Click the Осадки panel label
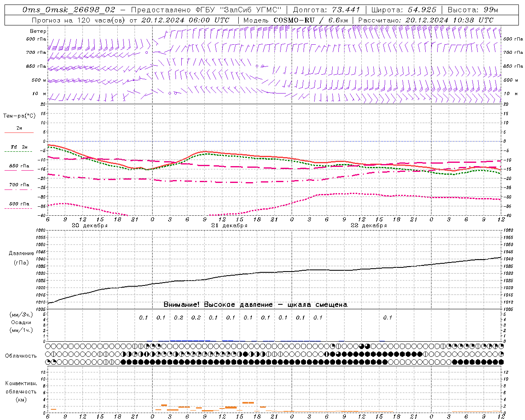This screenshot has height=420, width=525. 21,322
